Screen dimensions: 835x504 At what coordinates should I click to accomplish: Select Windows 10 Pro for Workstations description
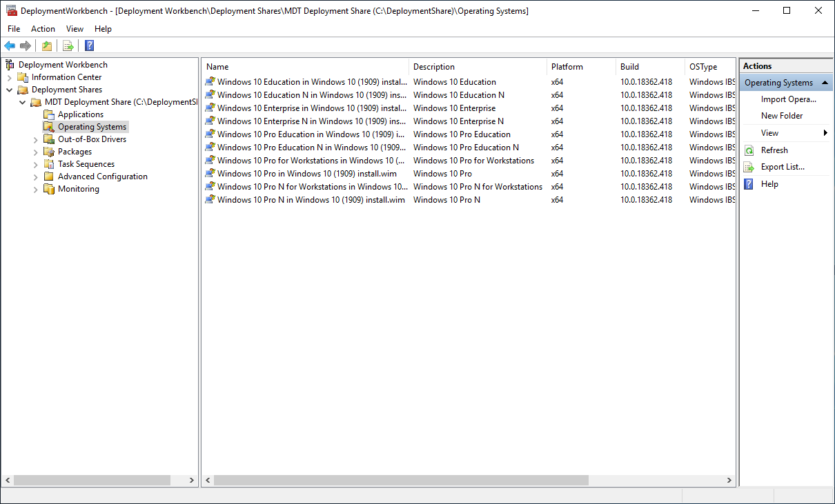tap(474, 160)
